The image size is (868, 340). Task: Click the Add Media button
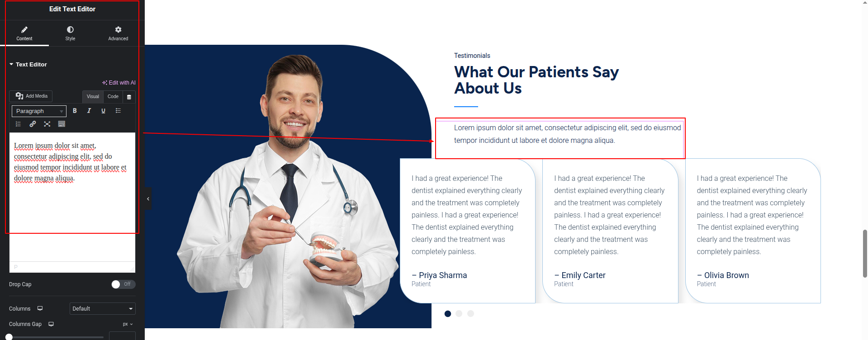(31, 96)
